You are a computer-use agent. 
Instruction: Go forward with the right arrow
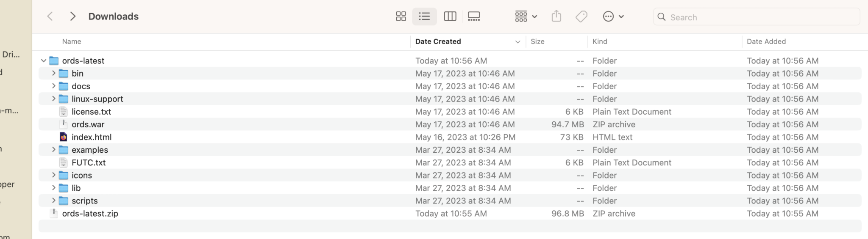pyautogui.click(x=73, y=16)
